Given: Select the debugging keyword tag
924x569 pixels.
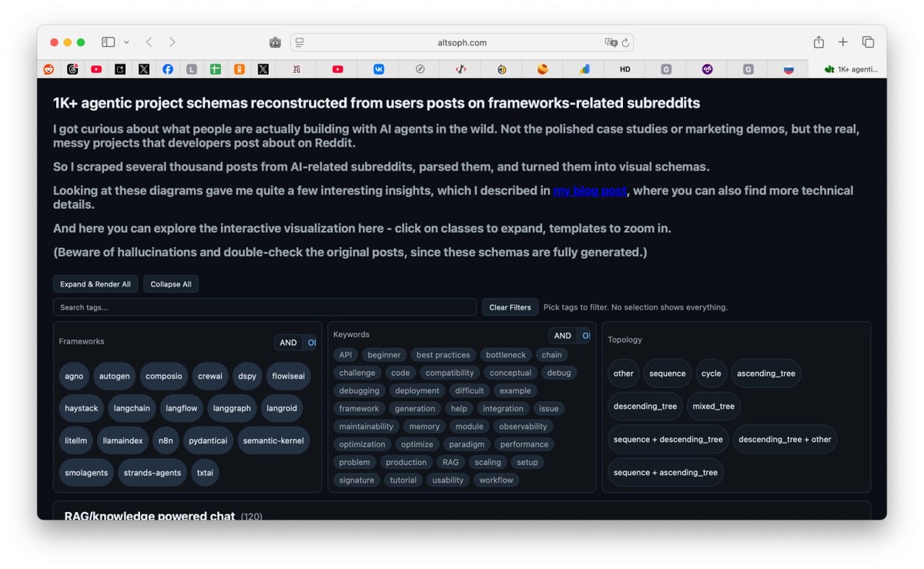Looking at the screenshot, I should click(360, 390).
